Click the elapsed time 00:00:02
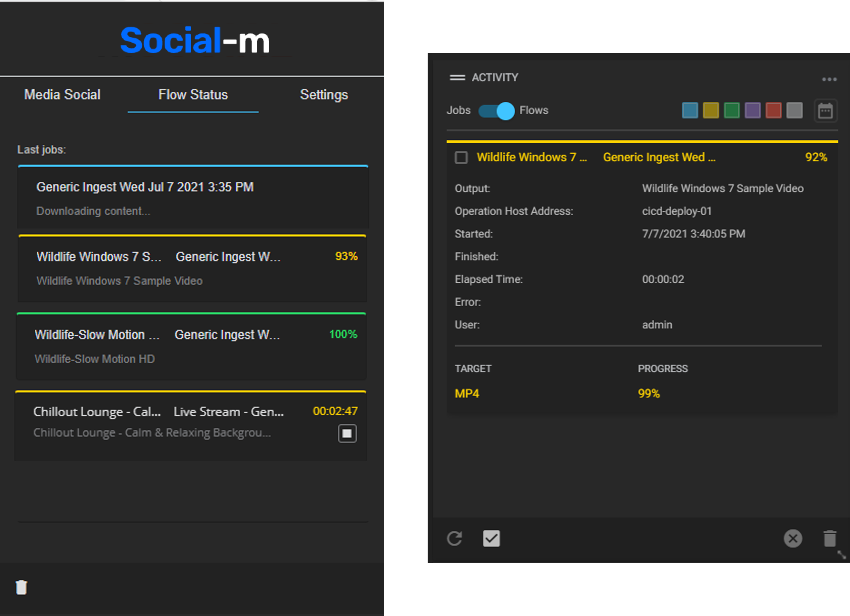850x616 pixels. pyautogui.click(x=663, y=279)
